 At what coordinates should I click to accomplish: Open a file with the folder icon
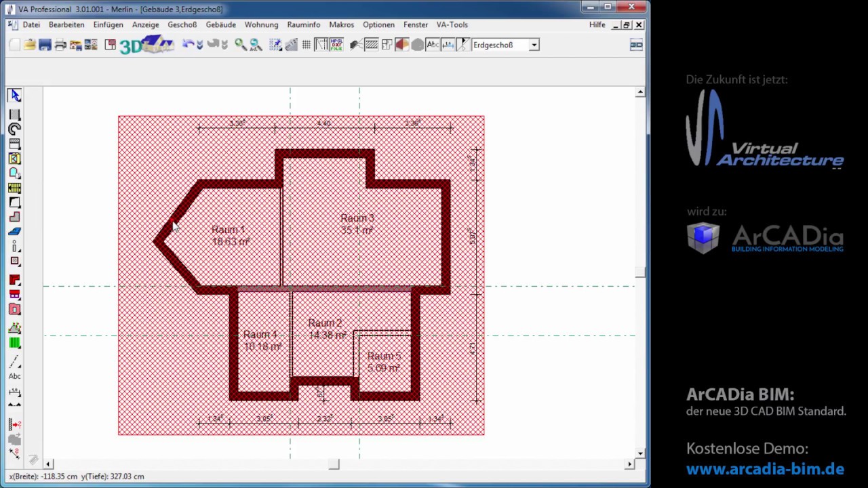[x=30, y=45]
